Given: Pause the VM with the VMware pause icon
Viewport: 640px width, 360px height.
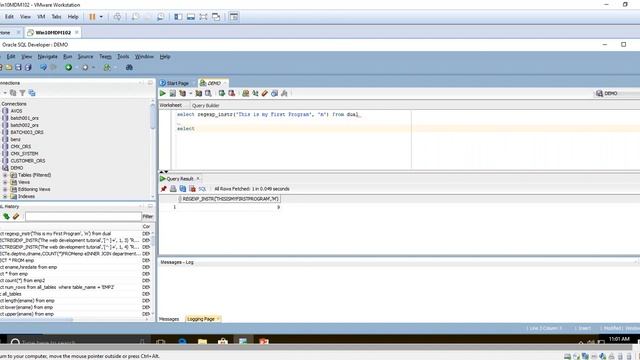Looking at the screenshot, I should pyautogui.click(x=92, y=17).
